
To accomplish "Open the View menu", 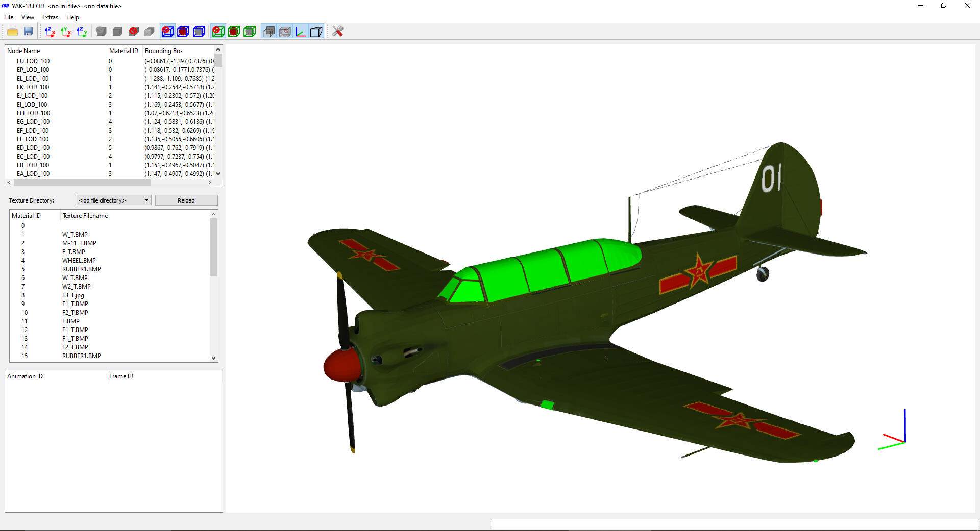I will coord(28,17).
